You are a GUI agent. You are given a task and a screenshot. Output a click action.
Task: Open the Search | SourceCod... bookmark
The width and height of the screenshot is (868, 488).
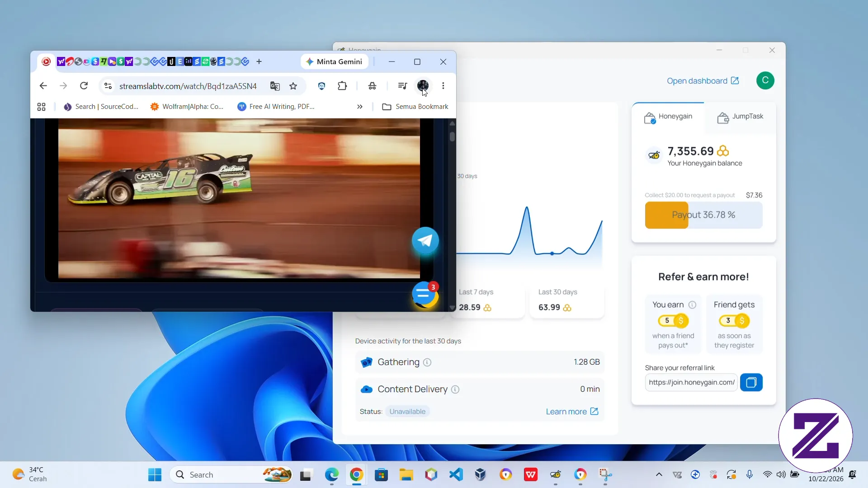pyautogui.click(x=101, y=107)
